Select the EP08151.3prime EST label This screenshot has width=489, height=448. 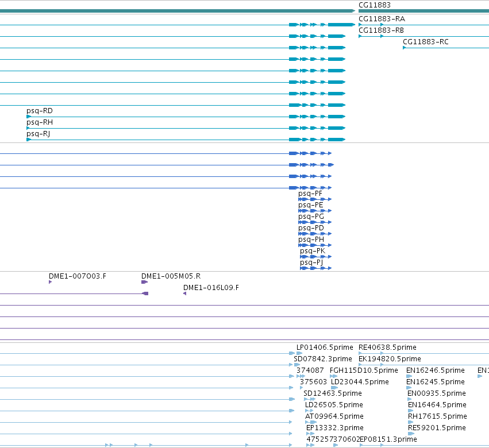pos(388,439)
